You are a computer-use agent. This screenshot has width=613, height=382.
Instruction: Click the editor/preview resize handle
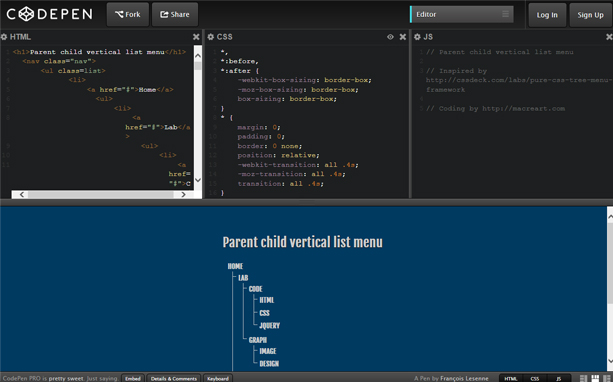pyautogui.click(x=306, y=202)
